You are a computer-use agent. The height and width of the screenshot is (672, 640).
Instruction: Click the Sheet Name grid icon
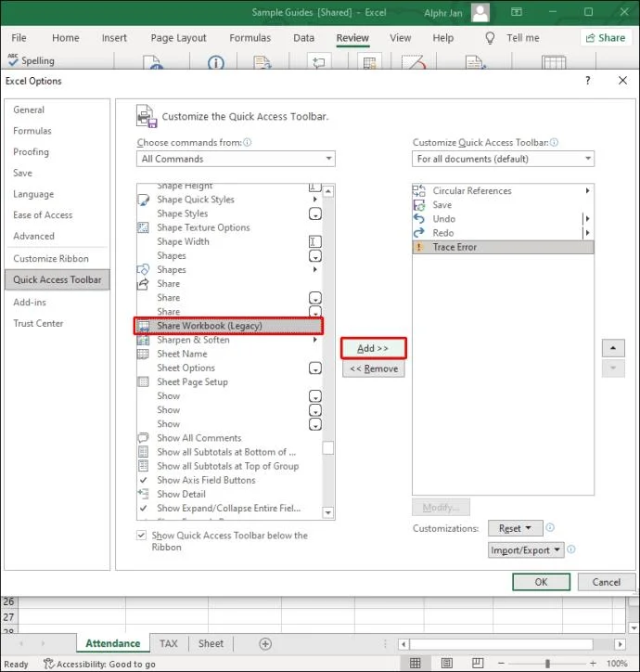coord(143,354)
